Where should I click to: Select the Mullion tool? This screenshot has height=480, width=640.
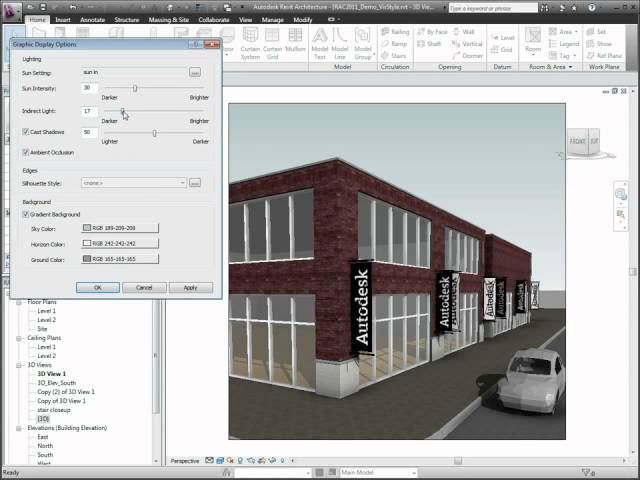coord(296,40)
